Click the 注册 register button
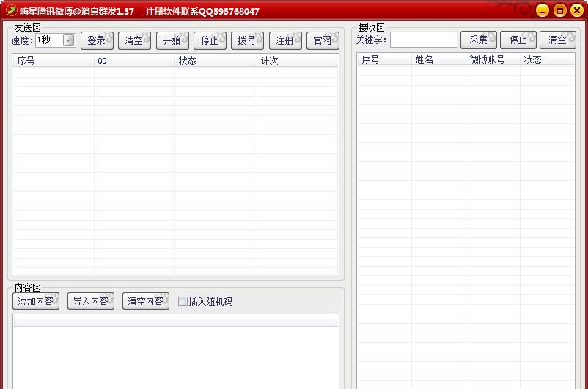Viewport: 588px width, 389px height. click(x=285, y=40)
